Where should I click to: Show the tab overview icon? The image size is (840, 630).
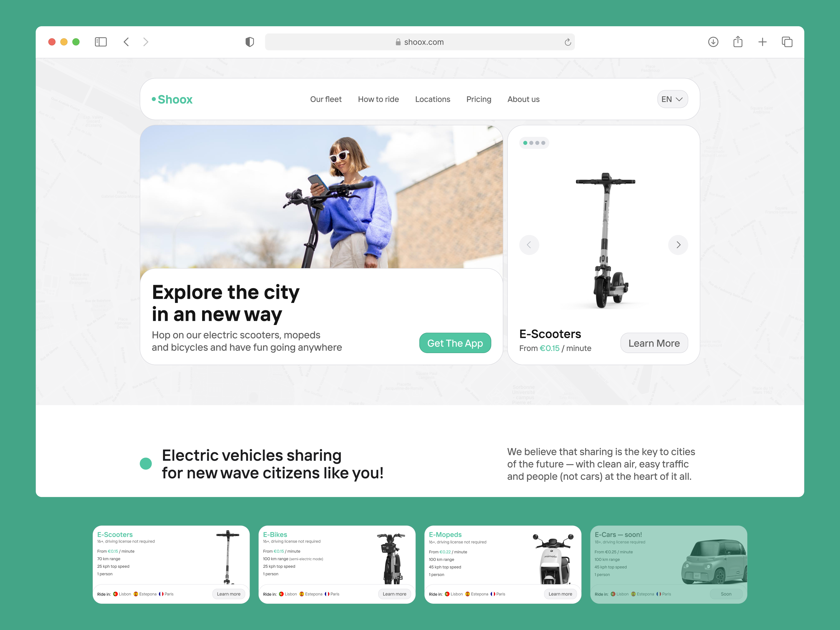click(x=787, y=42)
